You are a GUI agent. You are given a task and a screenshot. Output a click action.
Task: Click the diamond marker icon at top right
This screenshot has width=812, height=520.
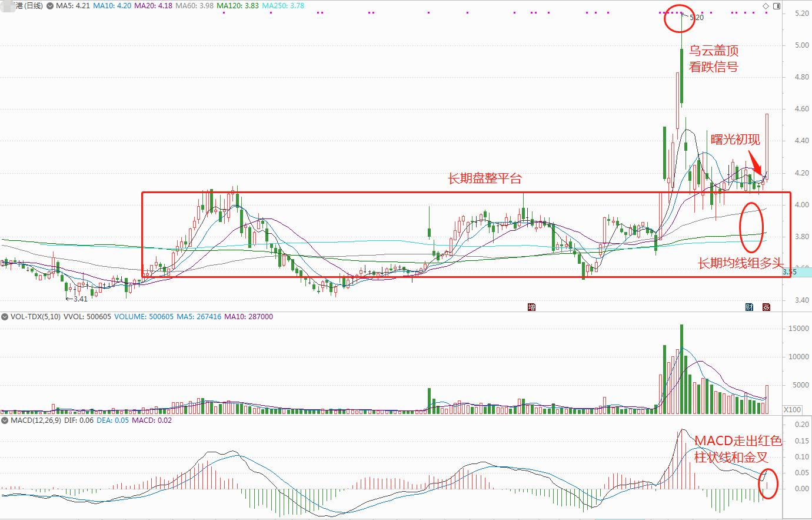click(766, 6)
